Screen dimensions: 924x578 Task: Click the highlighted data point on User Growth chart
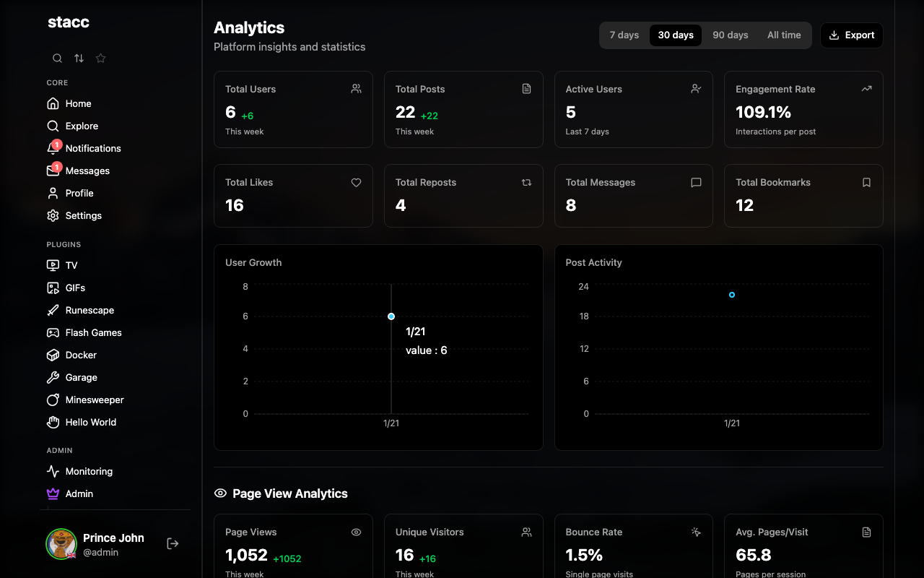[391, 316]
